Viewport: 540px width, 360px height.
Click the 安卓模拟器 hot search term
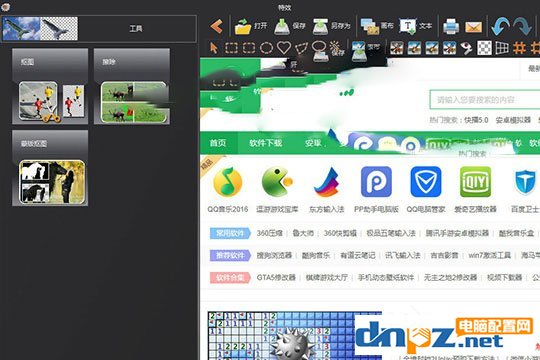pyautogui.click(x=513, y=120)
